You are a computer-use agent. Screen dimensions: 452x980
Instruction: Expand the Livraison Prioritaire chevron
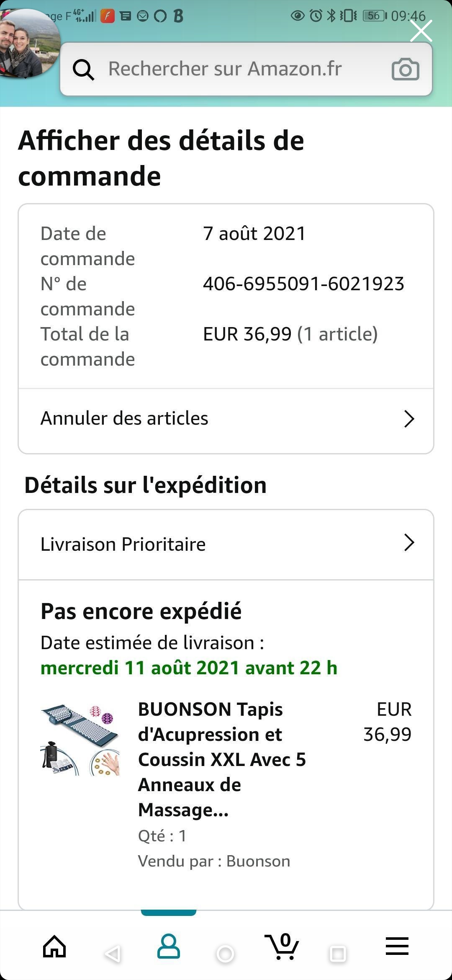point(409,543)
